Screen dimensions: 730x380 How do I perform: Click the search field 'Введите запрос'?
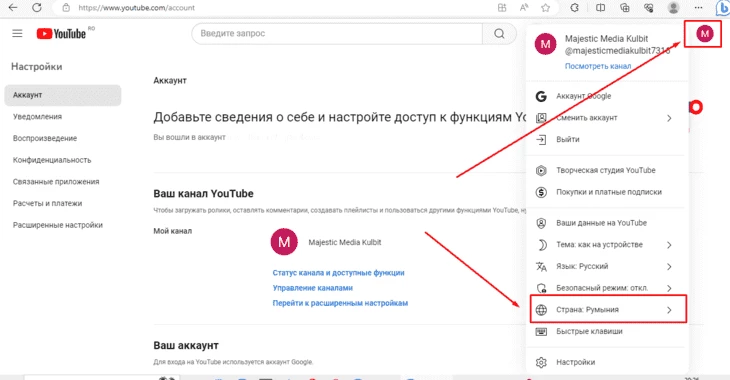[x=337, y=34]
